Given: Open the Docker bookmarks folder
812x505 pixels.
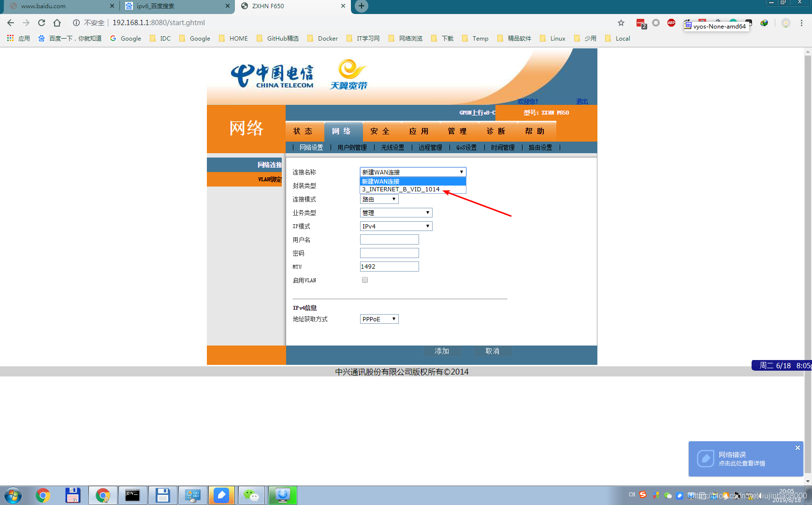Looking at the screenshot, I should (322, 38).
